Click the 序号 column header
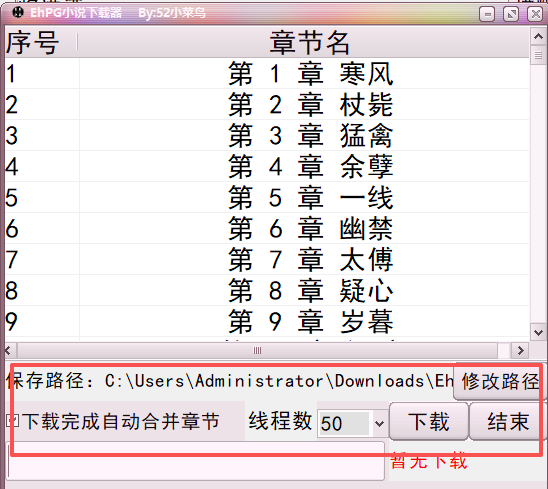This screenshot has width=548, height=489. [x=41, y=42]
